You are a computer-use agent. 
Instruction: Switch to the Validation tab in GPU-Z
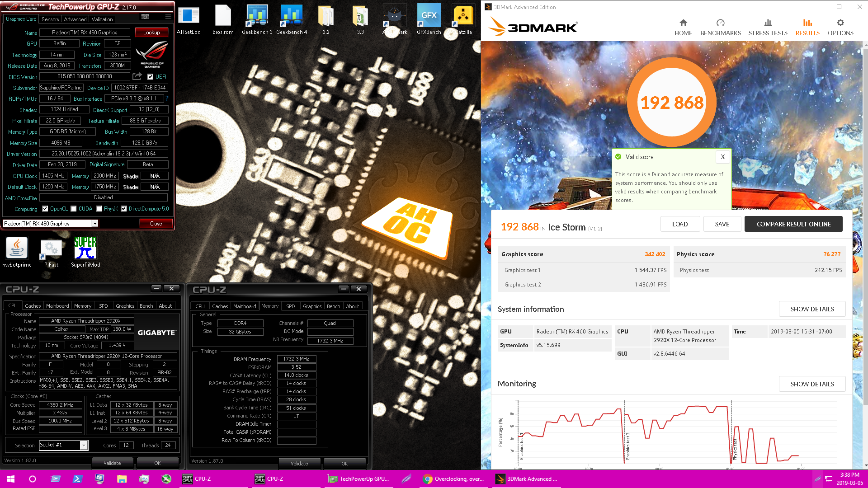click(x=102, y=19)
